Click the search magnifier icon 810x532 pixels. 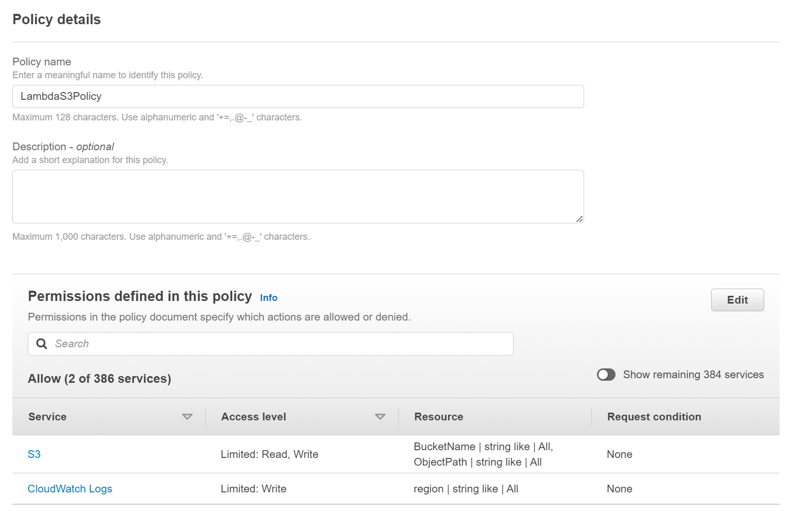(42, 344)
